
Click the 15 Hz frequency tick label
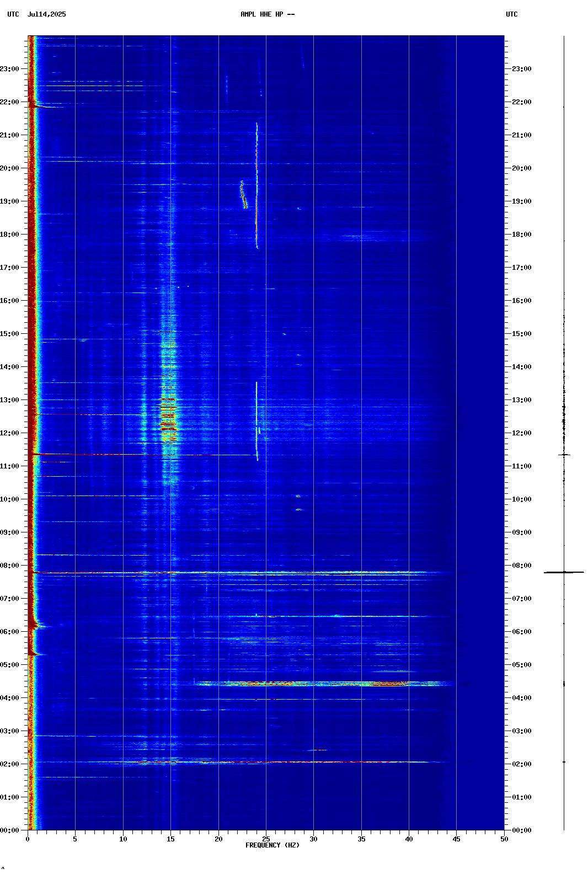coord(170,839)
